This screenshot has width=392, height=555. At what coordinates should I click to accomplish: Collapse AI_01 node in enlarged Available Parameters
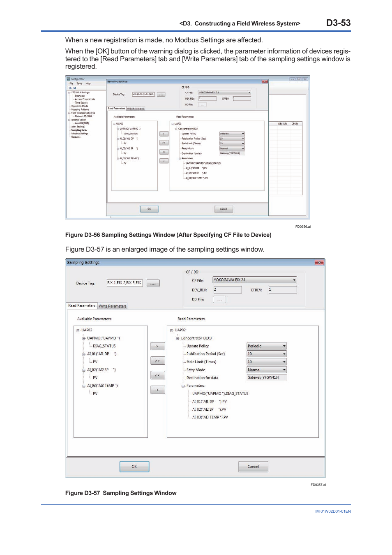point(84,354)
